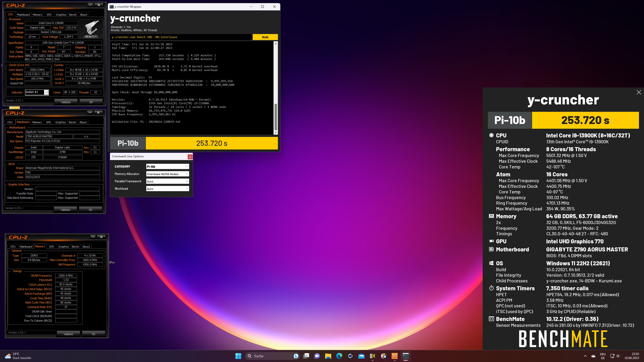This screenshot has height=362, width=644.
Task: Open the Windows Start menu
Action: coord(238,356)
